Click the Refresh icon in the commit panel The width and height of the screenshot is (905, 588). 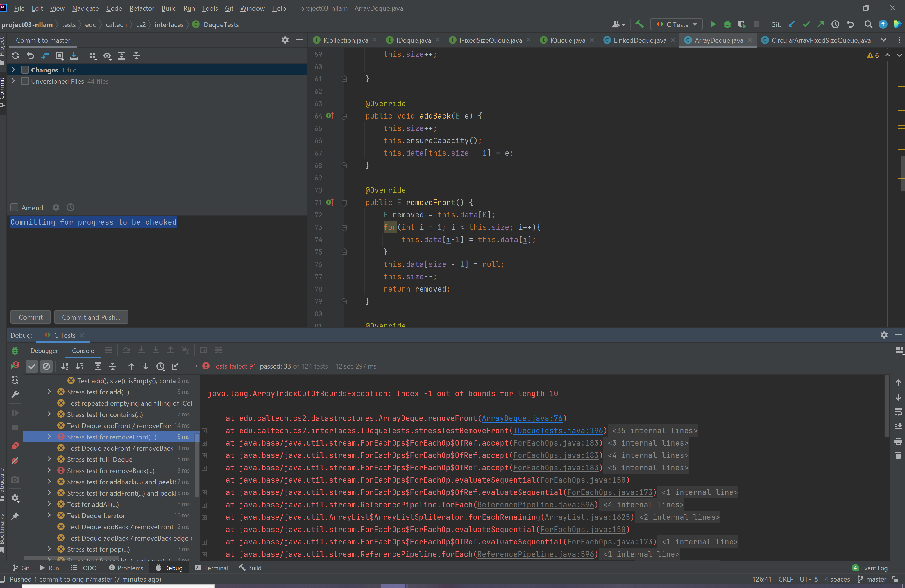point(15,56)
